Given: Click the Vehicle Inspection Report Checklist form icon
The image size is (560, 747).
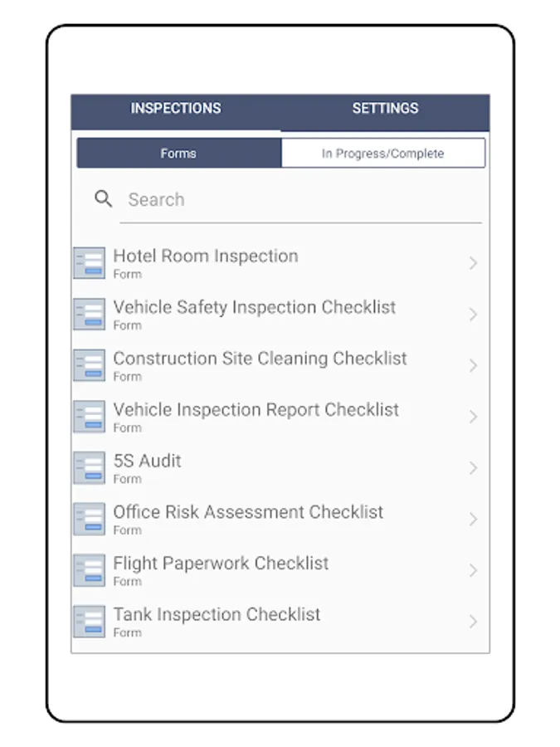Looking at the screenshot, I should (89, 417).
